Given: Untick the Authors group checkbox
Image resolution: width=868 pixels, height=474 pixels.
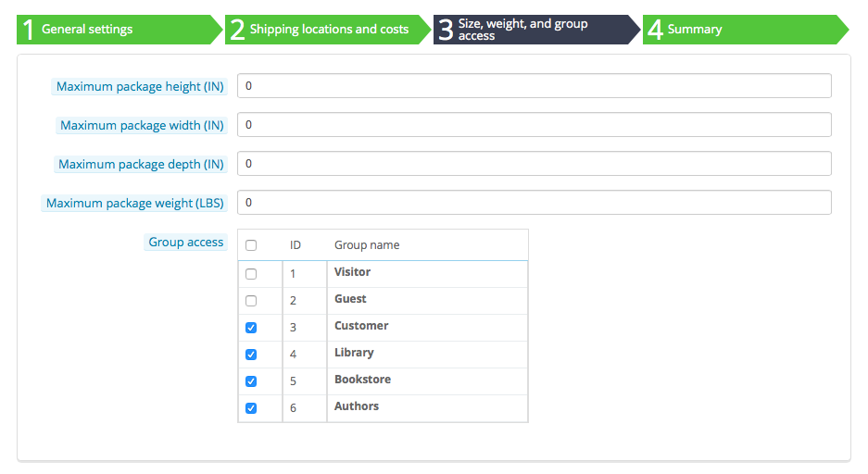Looking at the screenshot, I should pyautogui.click(x=251, y=408).
